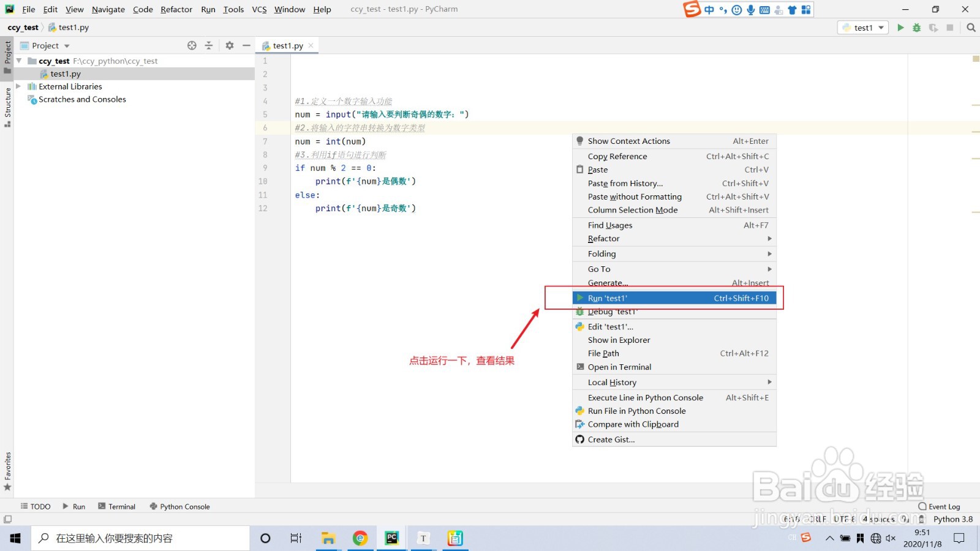Image resolution: width=980 pixels, height=551 pixels.
Task: Collapse all in the Project panel
Action: 208,45
